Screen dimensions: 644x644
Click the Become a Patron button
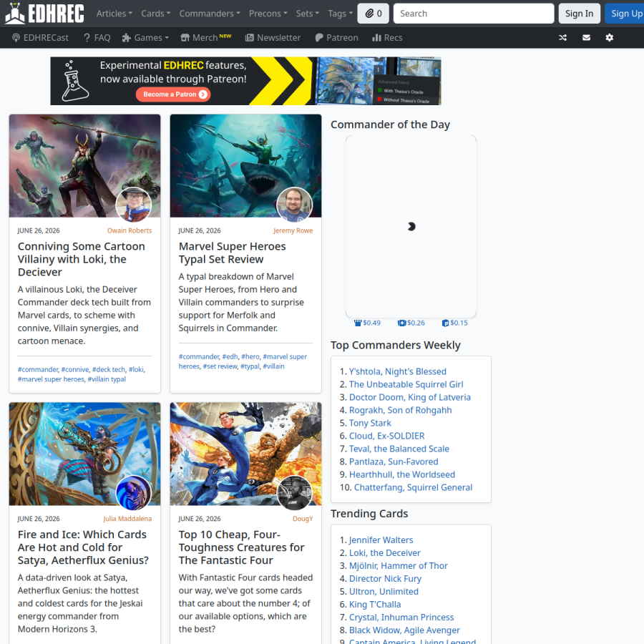(x=173, y=94)
